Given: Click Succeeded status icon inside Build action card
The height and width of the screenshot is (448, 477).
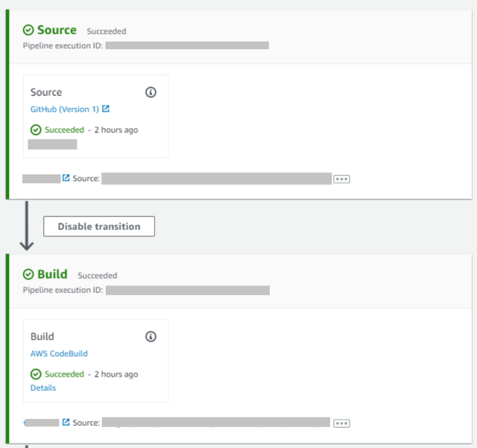Looking at the screenshot, I should click(36, 374).
